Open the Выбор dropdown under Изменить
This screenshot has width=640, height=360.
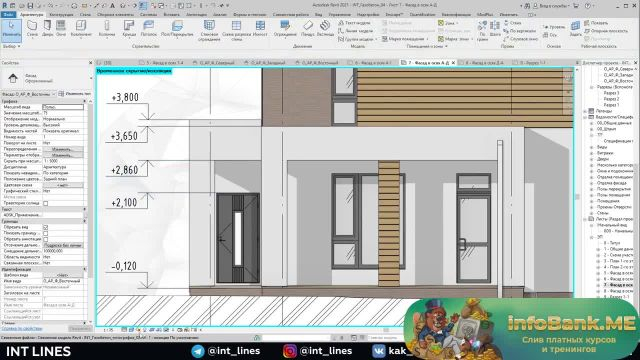pos(11,46)
